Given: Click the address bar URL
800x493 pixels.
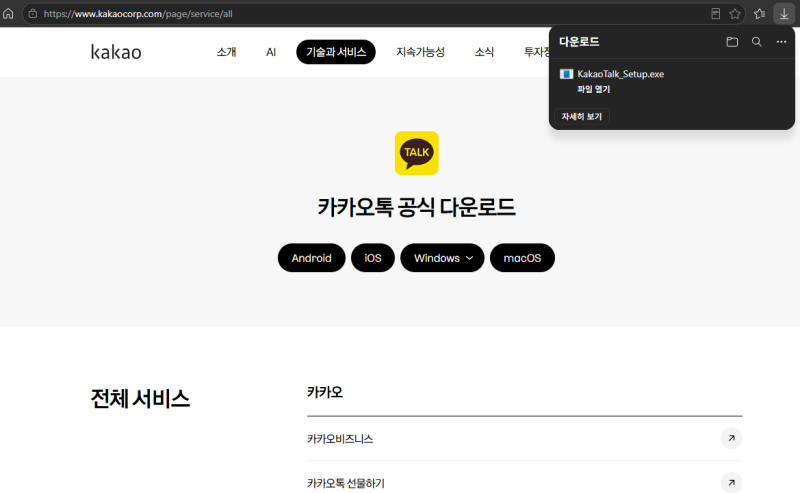Looking at the screenshot, I should (138, 14).
